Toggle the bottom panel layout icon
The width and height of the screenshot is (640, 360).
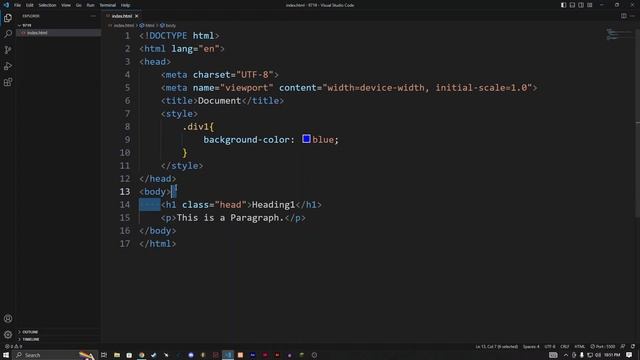(572, 5)
